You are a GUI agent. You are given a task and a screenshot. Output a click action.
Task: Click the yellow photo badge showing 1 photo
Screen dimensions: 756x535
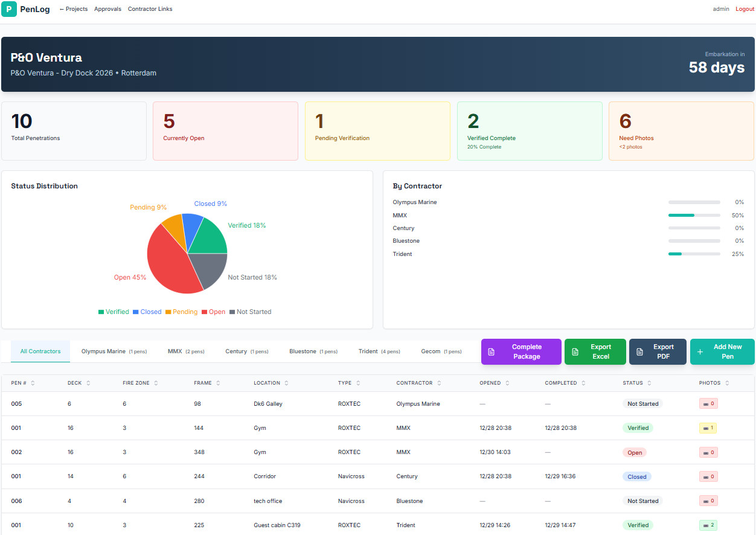[708, 428]
